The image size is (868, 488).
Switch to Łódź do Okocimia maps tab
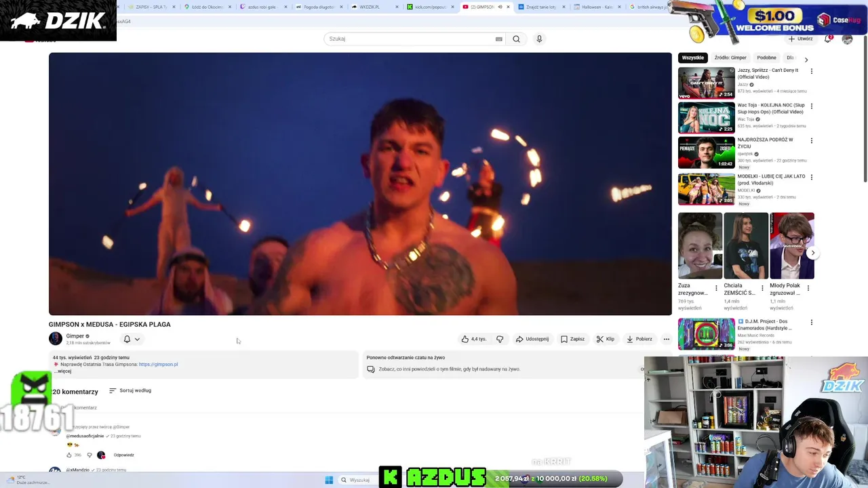click(208, 7)
